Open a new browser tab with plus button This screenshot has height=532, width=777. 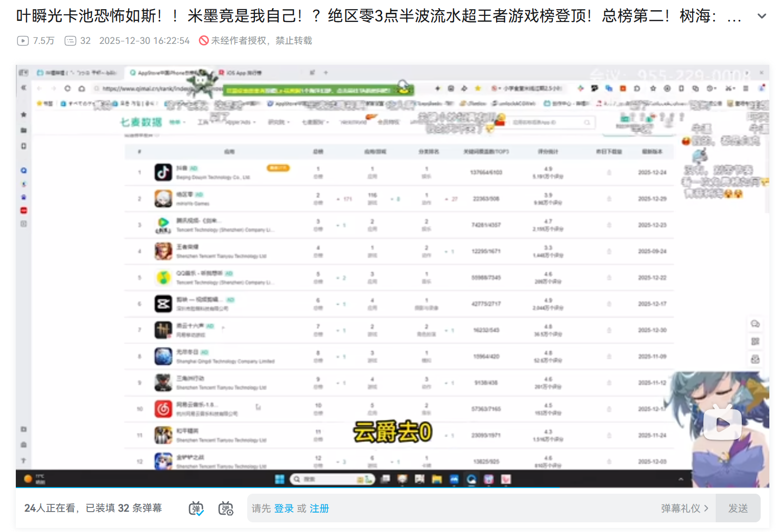click(x=326, y=72)
